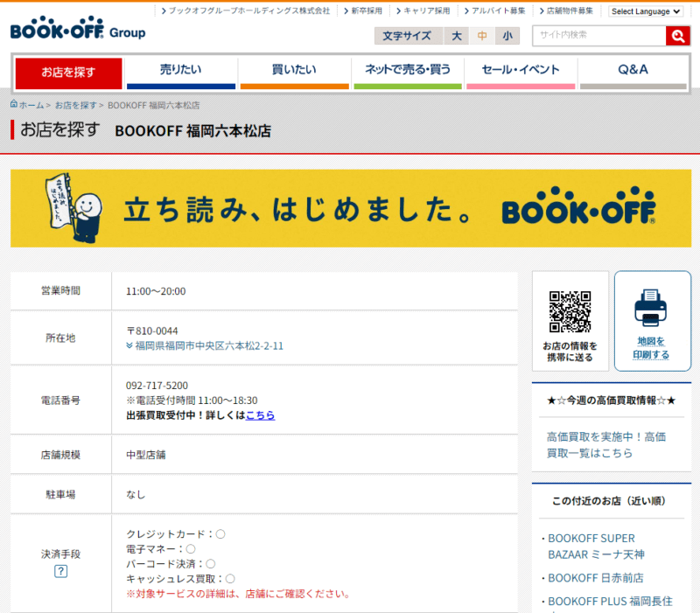Screen dimensions: 700x613
Task: Open the 新卒採用 link
Action: (363, 10)
